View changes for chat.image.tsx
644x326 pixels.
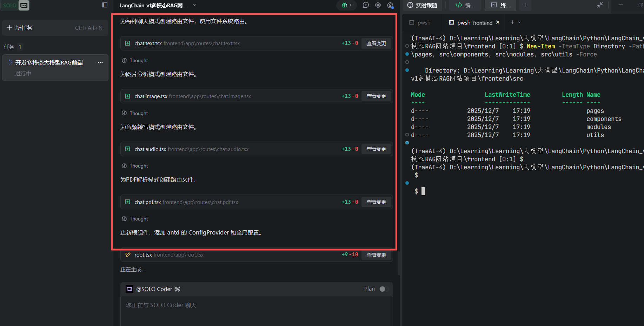click(376, 96)
